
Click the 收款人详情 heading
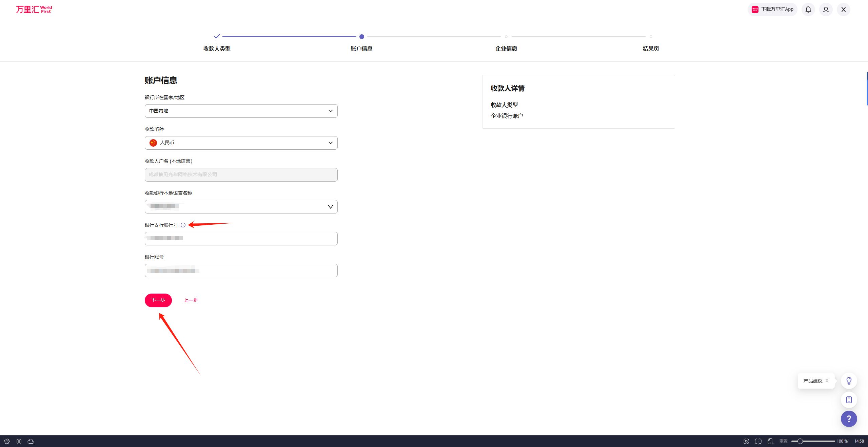coord(508,88)
